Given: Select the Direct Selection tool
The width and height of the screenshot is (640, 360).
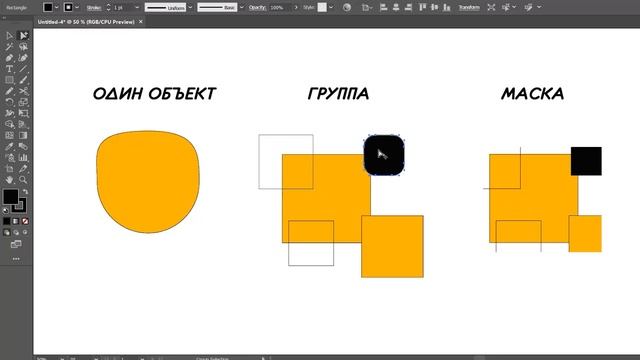Looking at the screenshot, I should click(23, 36).
